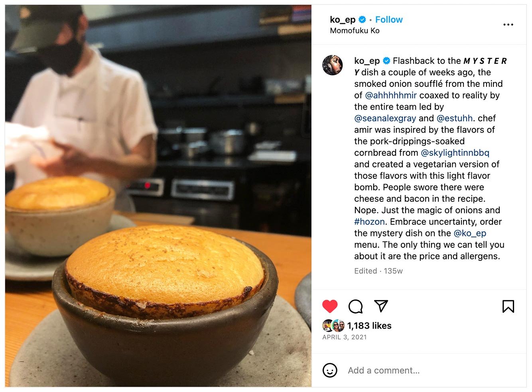Browse the #hozon hashtag
The height and width of the screenshot is (392, 532).
pyautogui.click(x=369, y=222)
